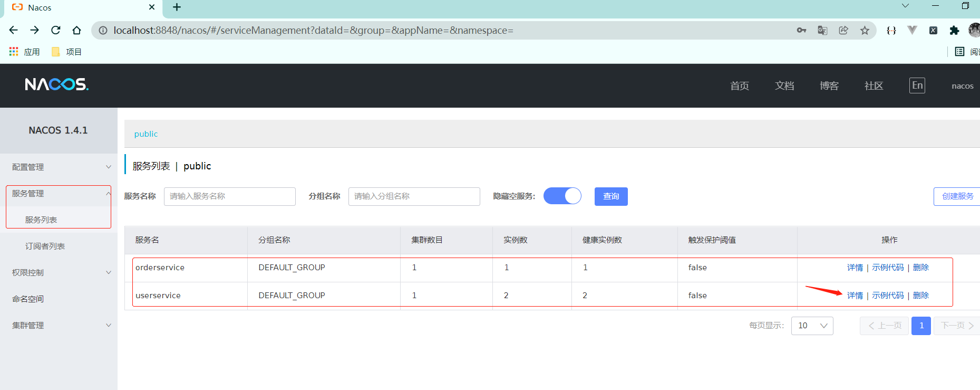980x390 pixels.
Task: Open 命名空间 in the sidebar
Action: click(x=28, y=299)
